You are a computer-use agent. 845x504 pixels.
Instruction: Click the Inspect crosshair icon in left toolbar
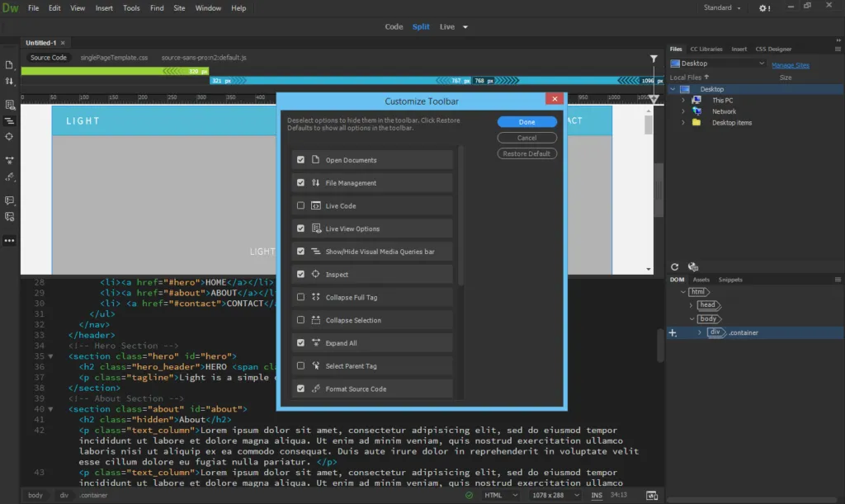pyautogui.click(x=10, y=136)
